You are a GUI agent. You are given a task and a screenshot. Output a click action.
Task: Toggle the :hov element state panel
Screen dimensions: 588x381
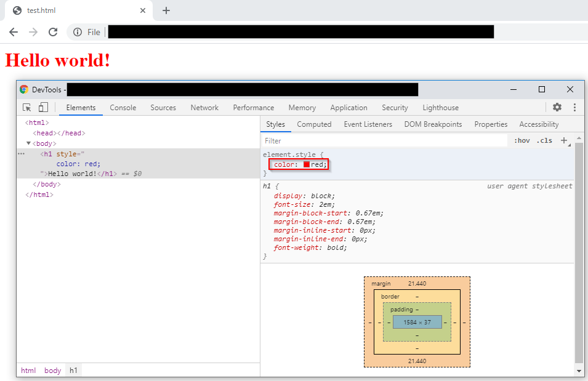pos(522,140)
